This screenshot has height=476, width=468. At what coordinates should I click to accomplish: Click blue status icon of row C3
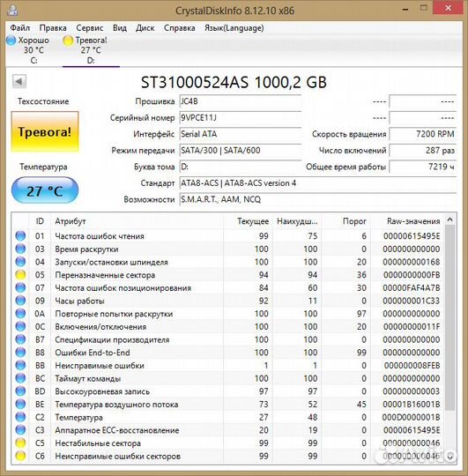[20, 430]
